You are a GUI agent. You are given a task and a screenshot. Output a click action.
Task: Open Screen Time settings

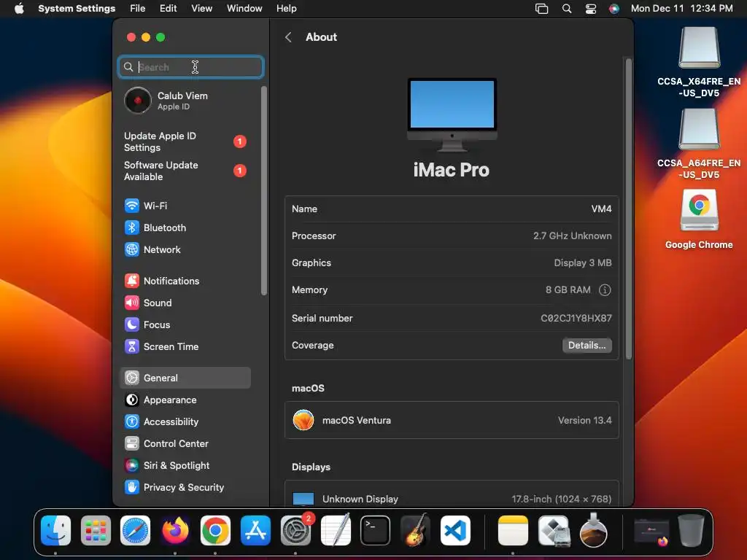185,346
